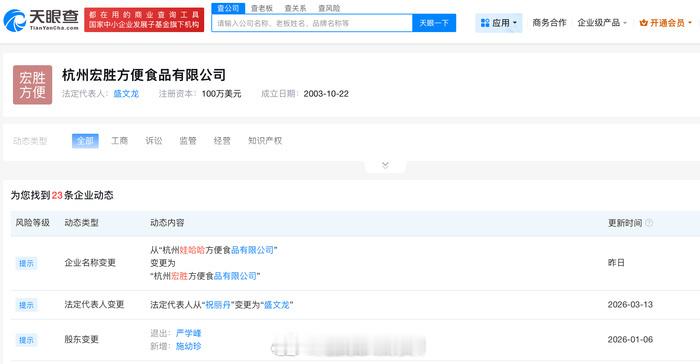The image size is (700, 364).
Task: Open the added shareholder 施幼珍 link
Action: coord(188,346)
